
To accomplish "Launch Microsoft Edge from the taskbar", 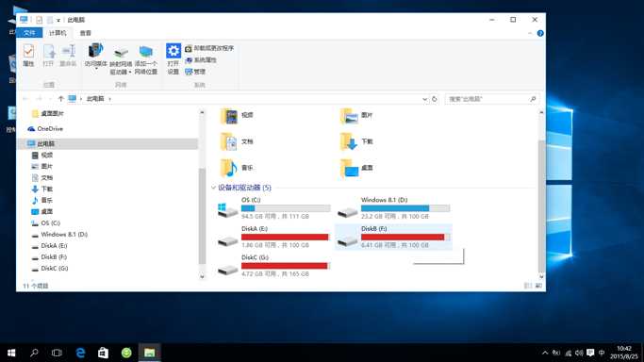I will (x=80, y=353).
